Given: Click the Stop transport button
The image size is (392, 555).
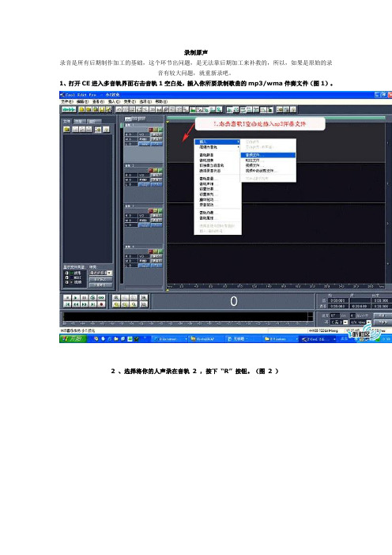Looking at the screenshot, I should (x=67, y=298).
